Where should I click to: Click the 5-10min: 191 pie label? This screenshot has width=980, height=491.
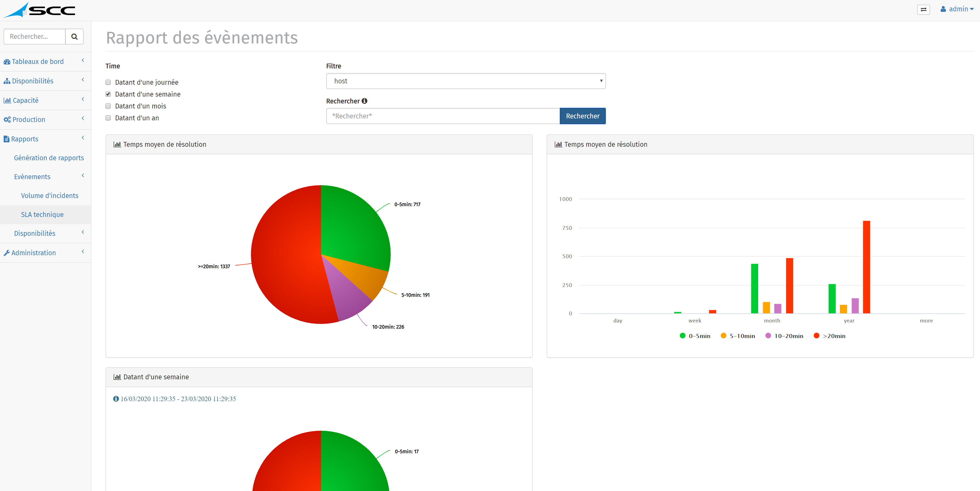tap(416, 295)
